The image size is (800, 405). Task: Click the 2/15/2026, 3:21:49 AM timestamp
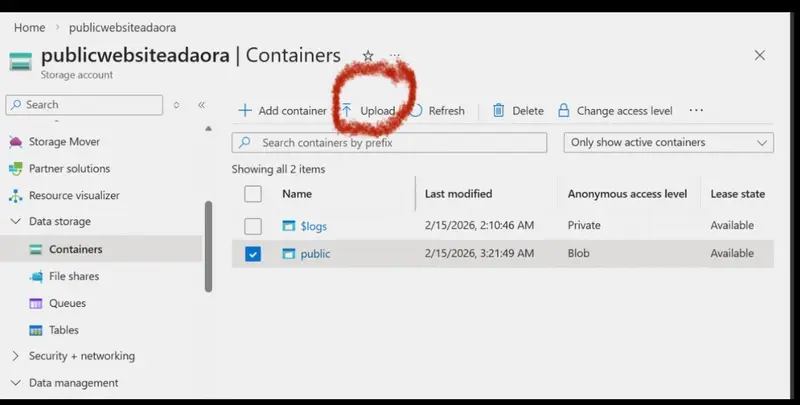click(479, 253)
